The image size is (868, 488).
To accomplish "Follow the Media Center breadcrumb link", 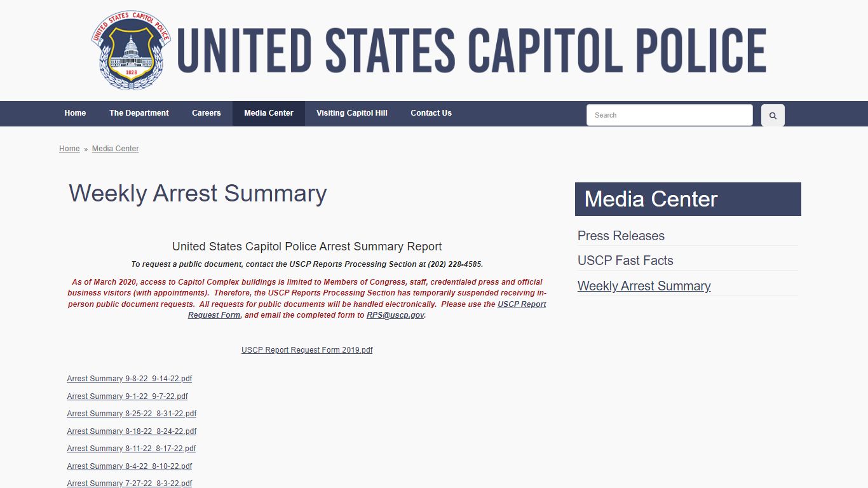I will point(116,149).
